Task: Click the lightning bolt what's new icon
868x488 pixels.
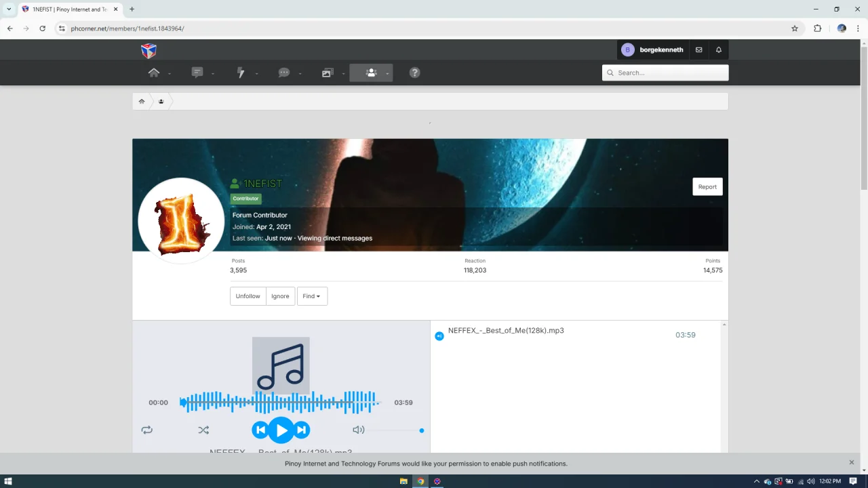Action: [241, 73]
